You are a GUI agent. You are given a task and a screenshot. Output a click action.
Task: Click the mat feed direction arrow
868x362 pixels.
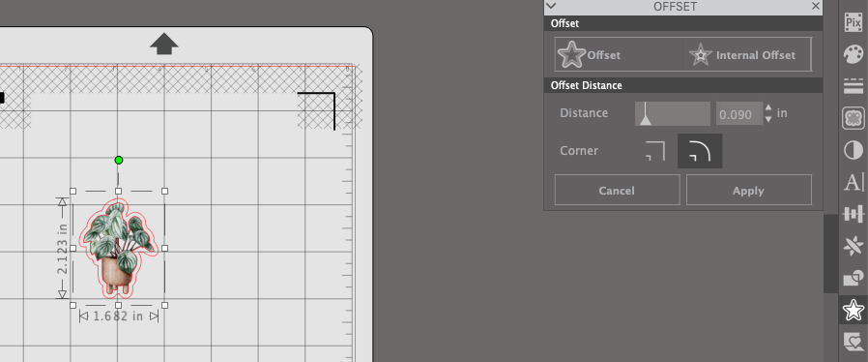tap(164, 44)
